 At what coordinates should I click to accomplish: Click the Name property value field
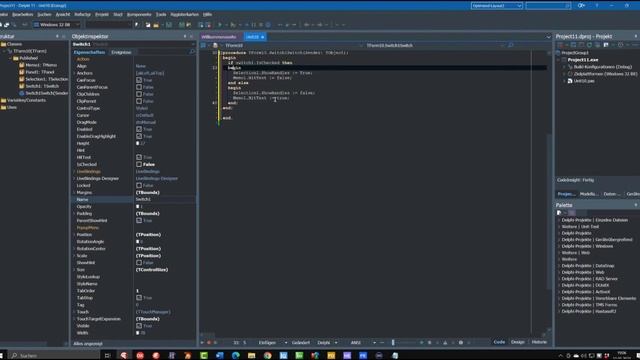click(165, 200)
